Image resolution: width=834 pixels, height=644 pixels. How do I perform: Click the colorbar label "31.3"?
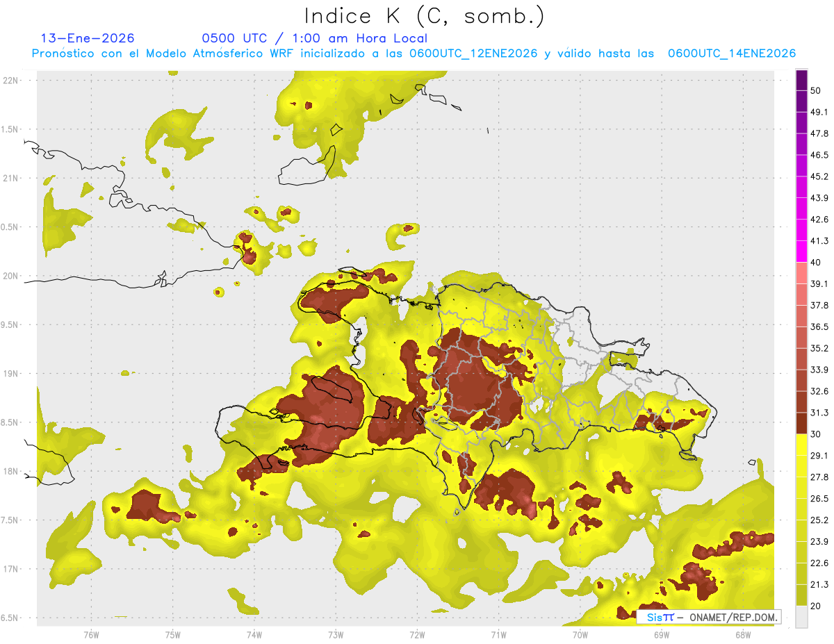(x=819, y=413)
